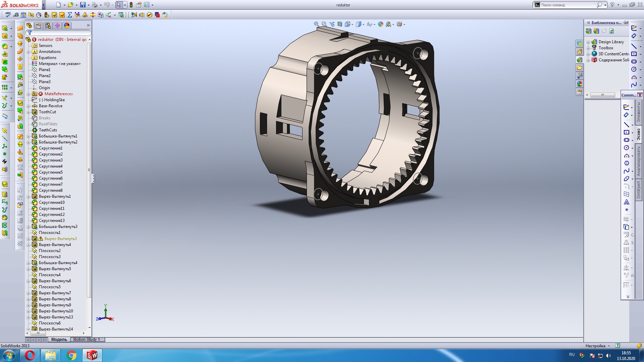Expand the Design Library tree node
Viewport: 644px width, 362px height.
click(x=588, y=42)
